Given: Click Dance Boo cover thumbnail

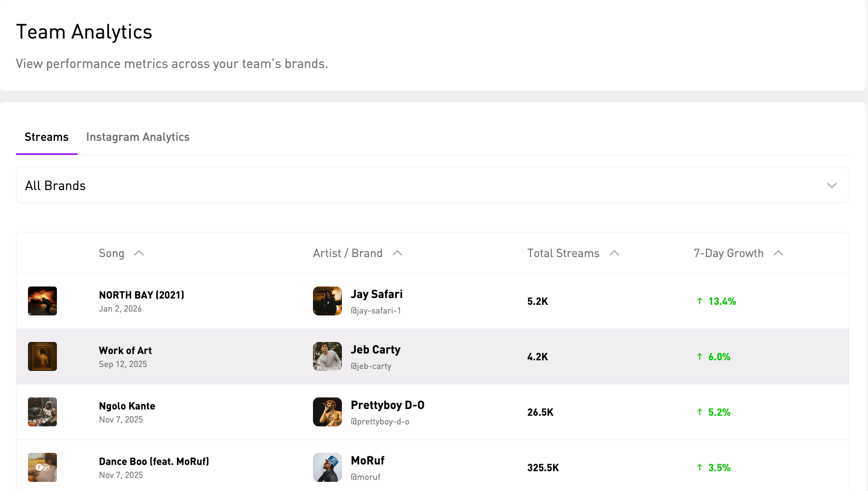Looking at the screenshot, I should 42,467.
